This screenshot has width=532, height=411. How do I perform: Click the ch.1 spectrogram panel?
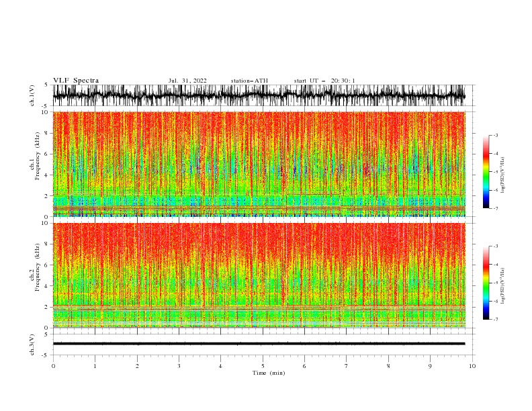coord(259,164)
